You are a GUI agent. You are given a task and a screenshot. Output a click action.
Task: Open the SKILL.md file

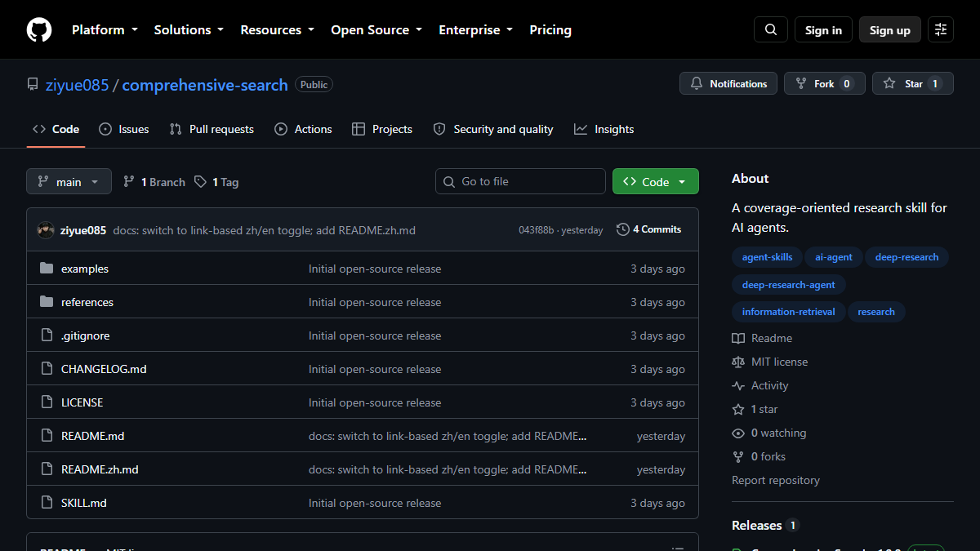pyautogui.click(x=84, y=503)
